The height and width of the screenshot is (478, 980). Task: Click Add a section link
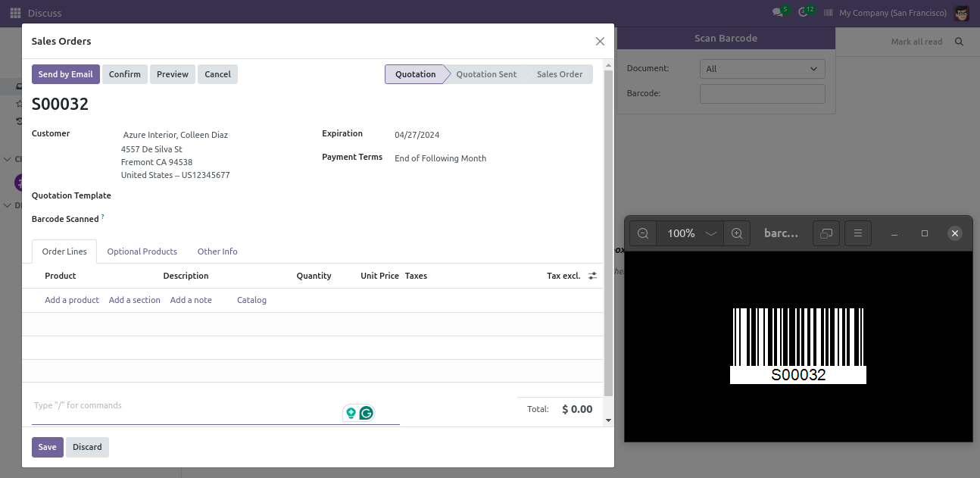point(135,300)
